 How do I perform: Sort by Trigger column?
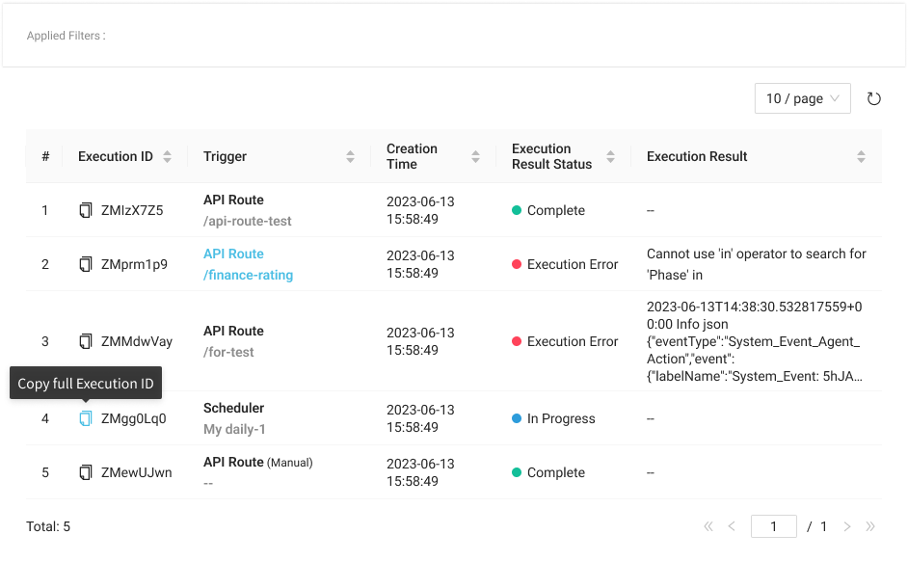click(x=350, y=156)
